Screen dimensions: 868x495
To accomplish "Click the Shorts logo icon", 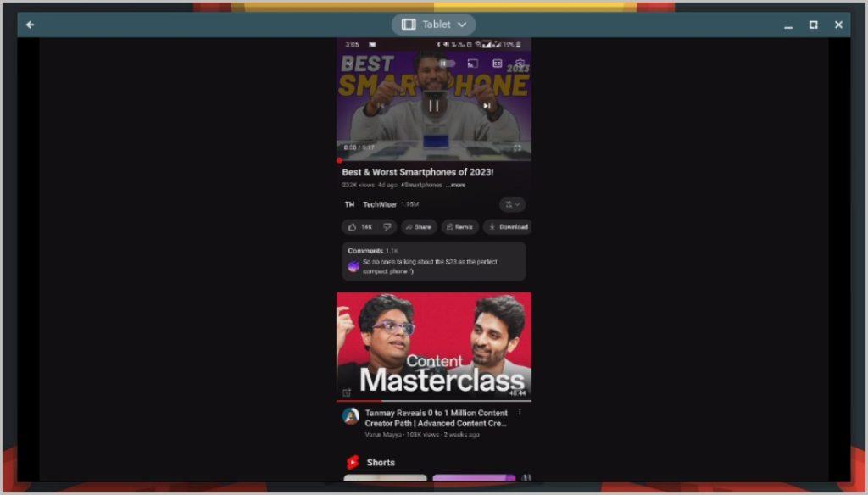I will (x=353, y=462).
